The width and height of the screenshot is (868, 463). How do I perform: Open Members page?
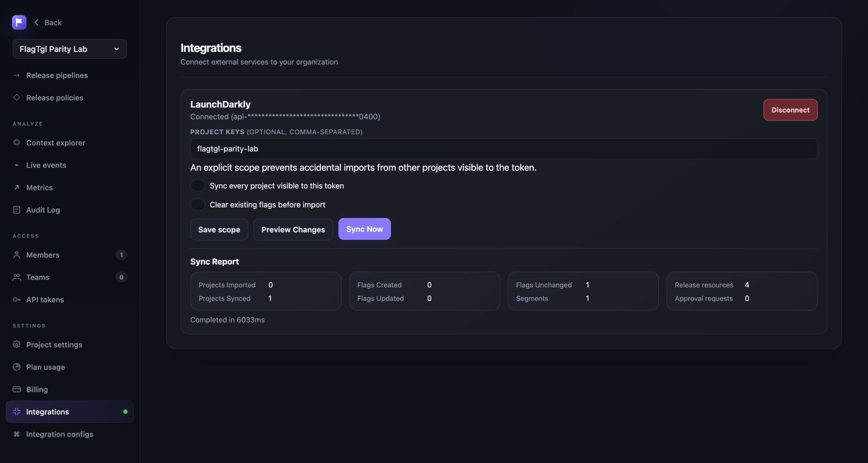coord(69,255)
